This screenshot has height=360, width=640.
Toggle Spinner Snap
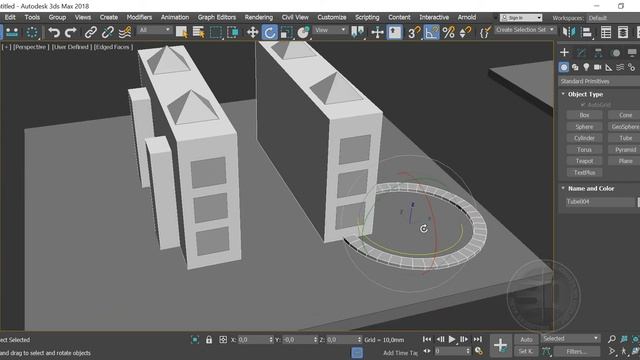tap(465, 32)
